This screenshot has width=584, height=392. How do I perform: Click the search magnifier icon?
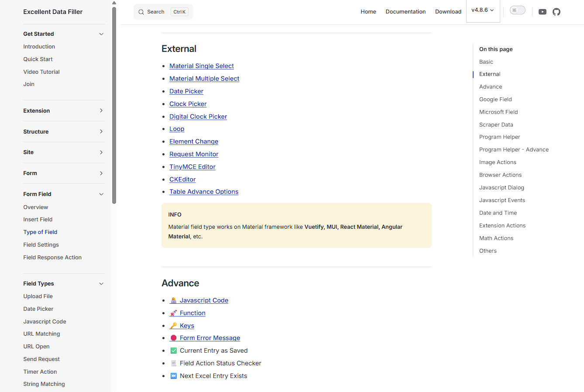pos(141,12)
